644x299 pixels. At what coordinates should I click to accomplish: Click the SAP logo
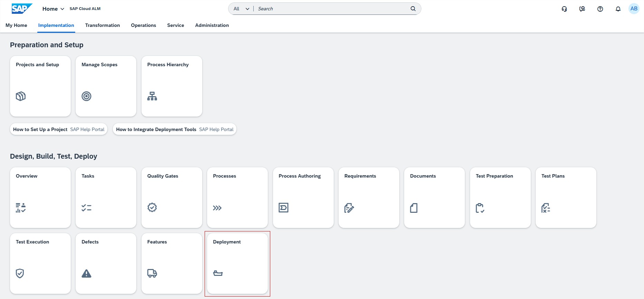(22, 9)
